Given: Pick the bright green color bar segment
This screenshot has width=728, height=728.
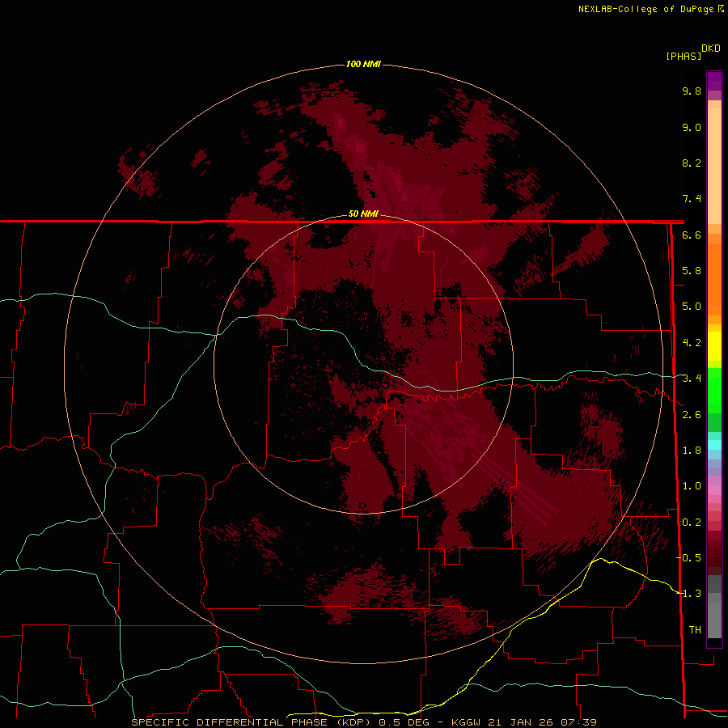Looking at the screenshot, I should pyautogui.click(x=714, y=390).
